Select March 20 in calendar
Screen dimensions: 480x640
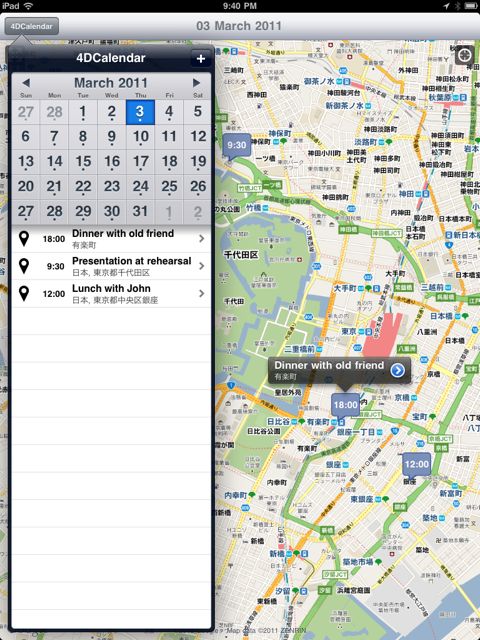(x=26, y=187)
